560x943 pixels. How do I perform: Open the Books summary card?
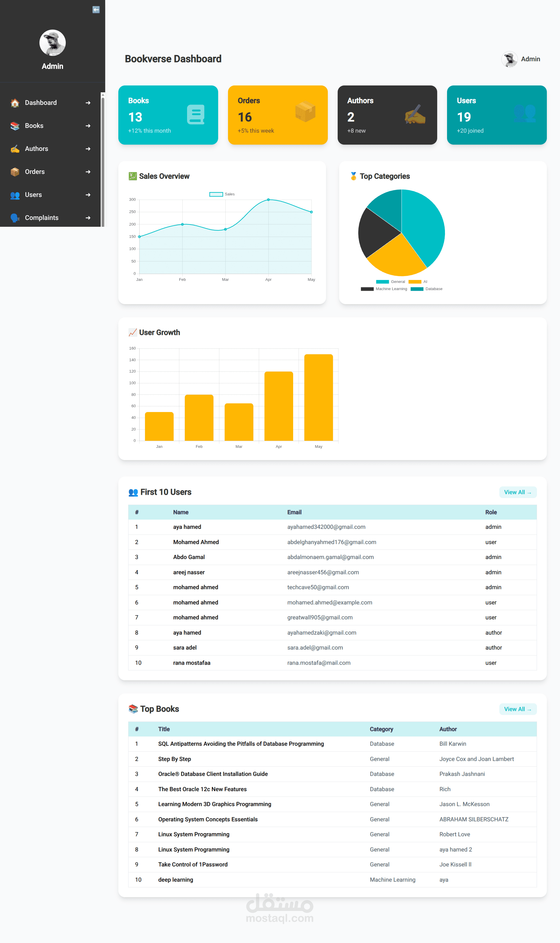(x=168, y=115)
